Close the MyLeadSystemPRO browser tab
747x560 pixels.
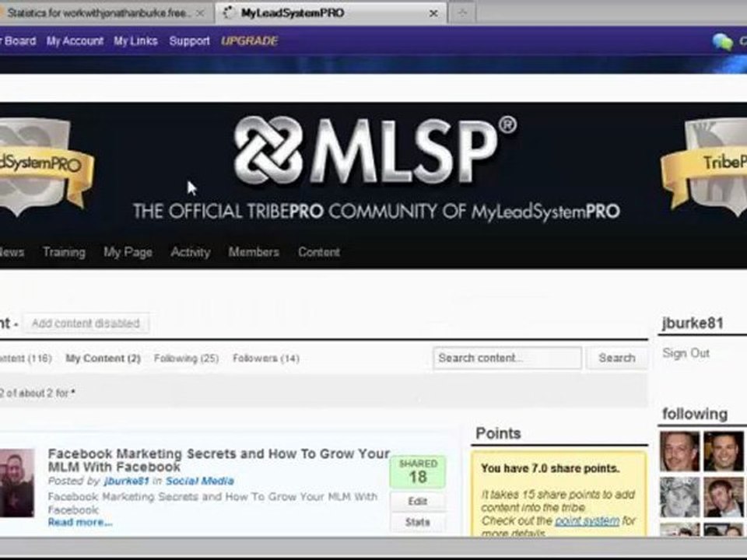[x=433, y=14]
